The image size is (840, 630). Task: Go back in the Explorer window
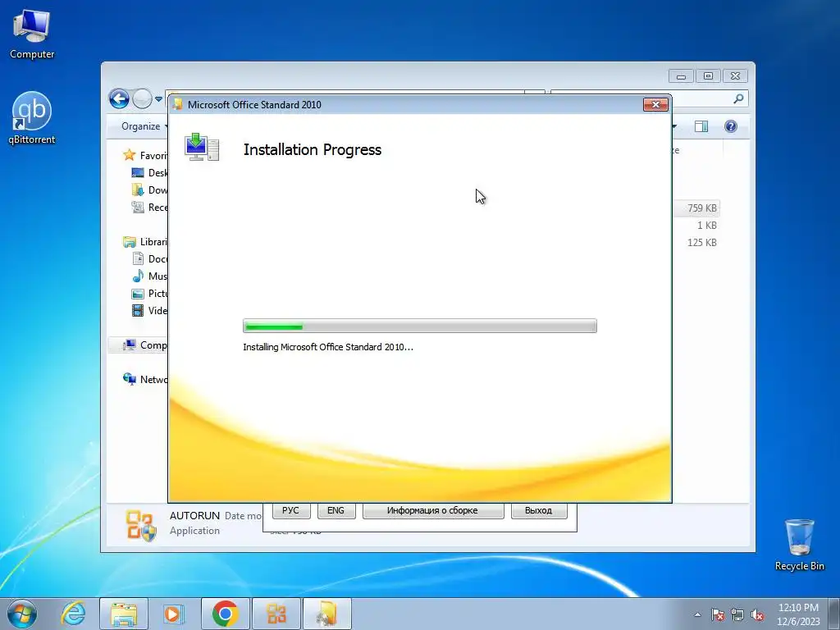tap(119, 98)
